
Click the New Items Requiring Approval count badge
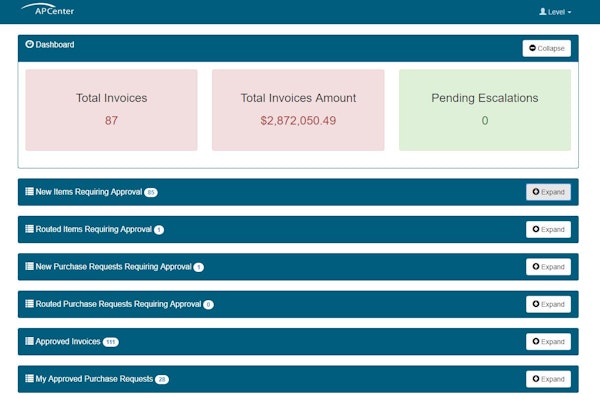[x=151, y=192]
